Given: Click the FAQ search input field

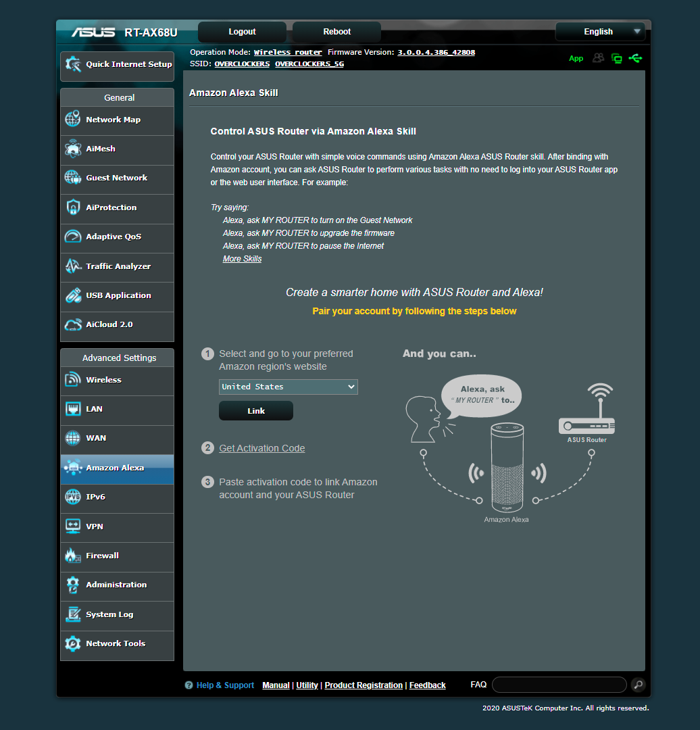Looking at the screenshot, I should [559, 685].
